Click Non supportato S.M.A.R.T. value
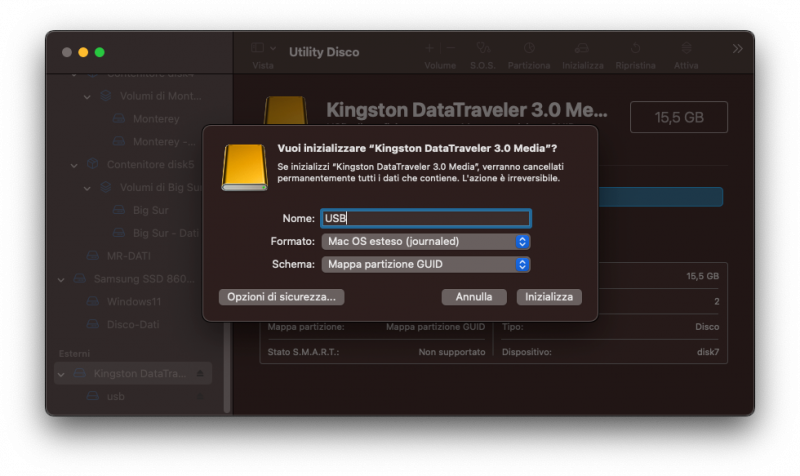Viewport: 800px width, 476px height. tap(452, 352)
